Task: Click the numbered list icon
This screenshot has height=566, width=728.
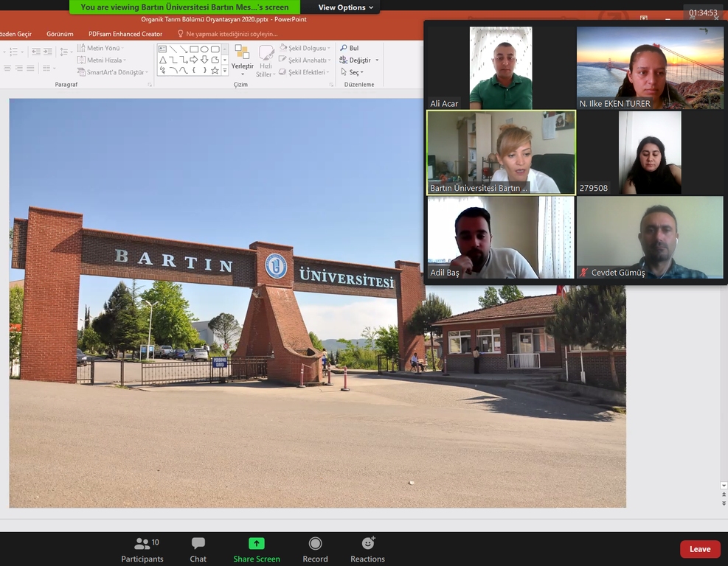Action: tap(14, 52)
